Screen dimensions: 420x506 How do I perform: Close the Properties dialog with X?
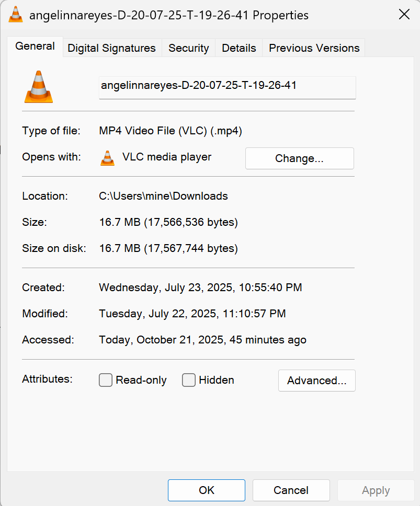click(404, 15)
